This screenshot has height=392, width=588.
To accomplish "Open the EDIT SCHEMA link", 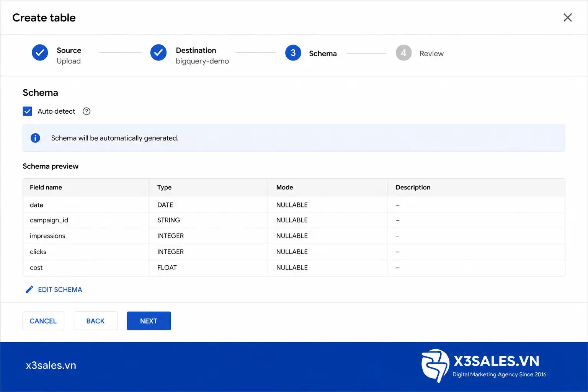I will [60, 290].
